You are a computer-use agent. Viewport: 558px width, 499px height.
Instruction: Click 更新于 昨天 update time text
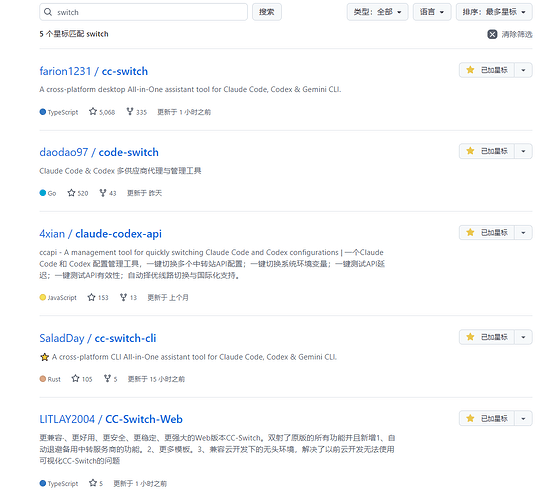pyautogui.click(x=144, y=193)
